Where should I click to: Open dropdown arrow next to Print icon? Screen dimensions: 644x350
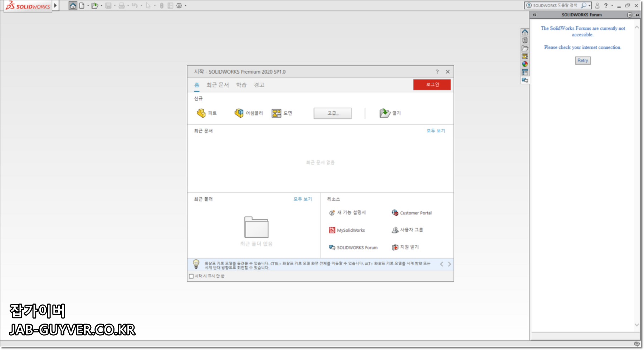(x=128, y=6)
